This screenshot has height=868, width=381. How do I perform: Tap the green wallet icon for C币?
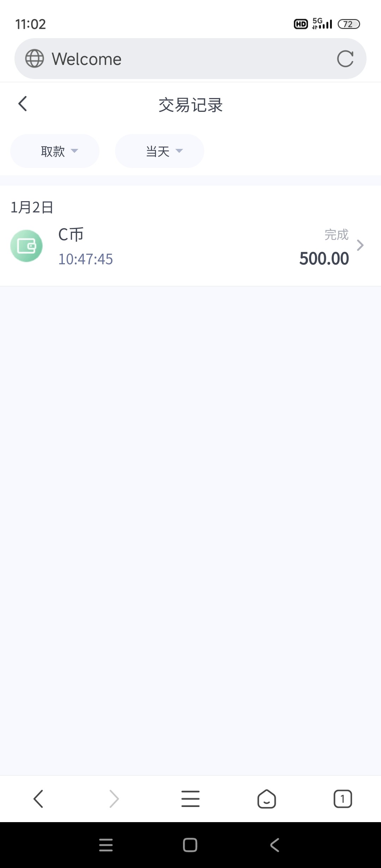coord(26,246)
